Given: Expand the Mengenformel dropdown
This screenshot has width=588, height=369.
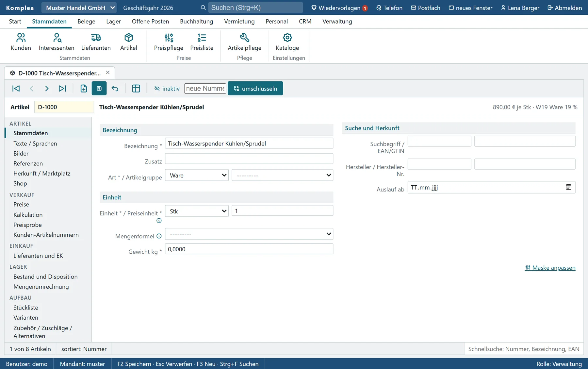Looking at the screenshot, I should pos(249,234).
